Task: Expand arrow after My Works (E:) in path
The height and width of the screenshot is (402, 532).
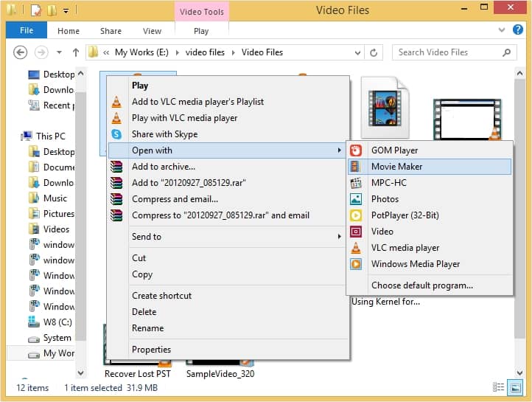Action: [177, 52]
